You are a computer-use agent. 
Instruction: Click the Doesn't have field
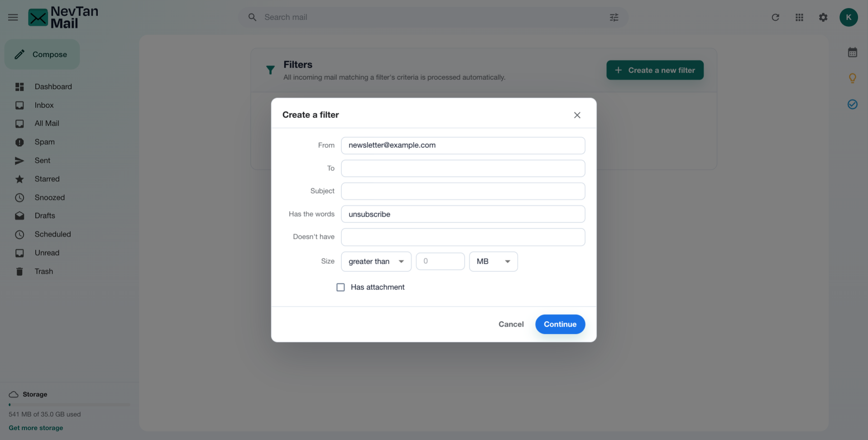pyautogui.click(x=463, y=237)
